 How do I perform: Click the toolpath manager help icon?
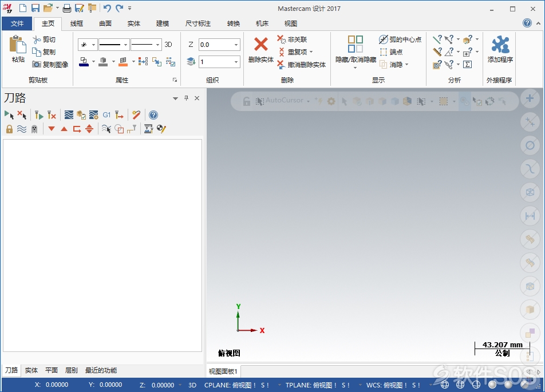click(x=153, y=114)
